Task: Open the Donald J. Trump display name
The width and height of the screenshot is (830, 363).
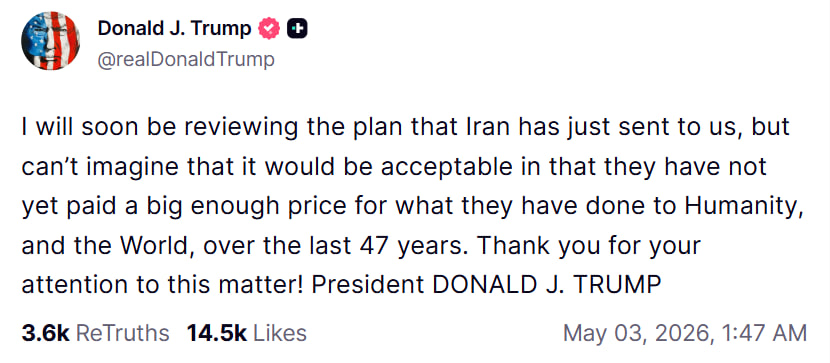Action: tap(174, 29)
